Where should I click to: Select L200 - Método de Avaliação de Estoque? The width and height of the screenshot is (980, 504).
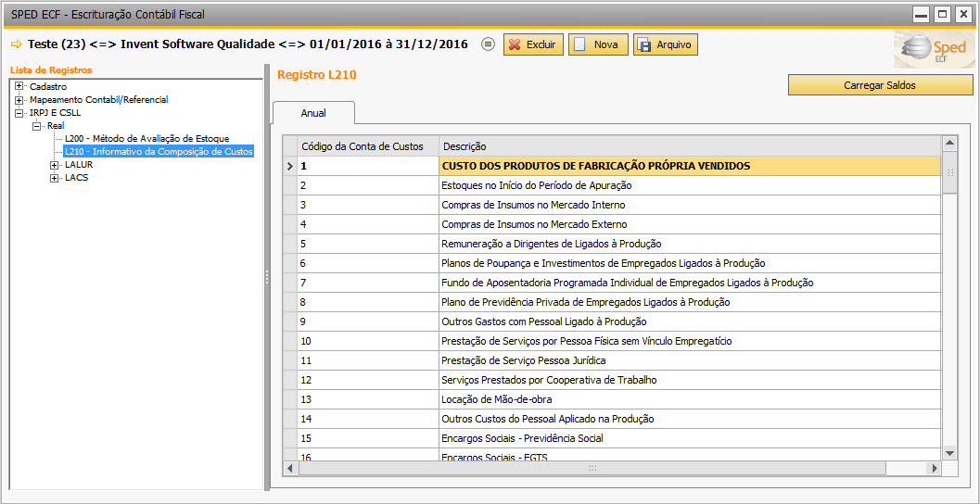[x=146, y=139]
